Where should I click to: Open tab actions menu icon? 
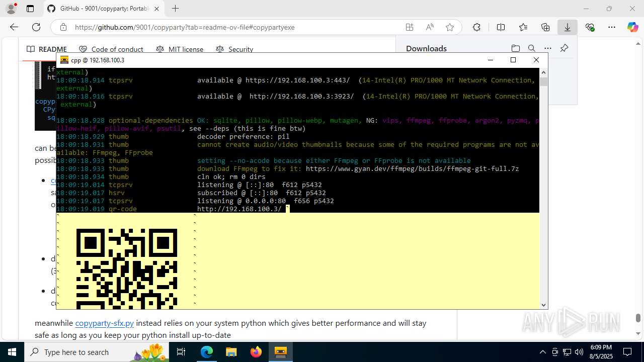(x=30, y=9)
